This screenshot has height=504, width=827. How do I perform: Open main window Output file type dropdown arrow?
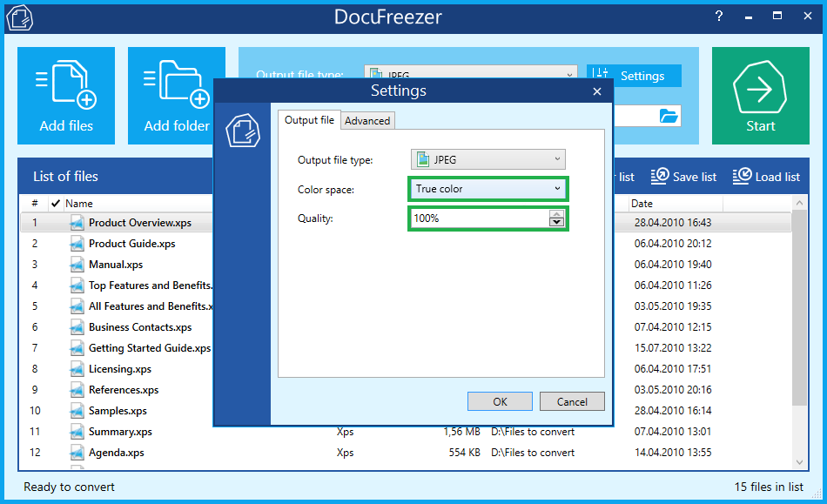569,75
